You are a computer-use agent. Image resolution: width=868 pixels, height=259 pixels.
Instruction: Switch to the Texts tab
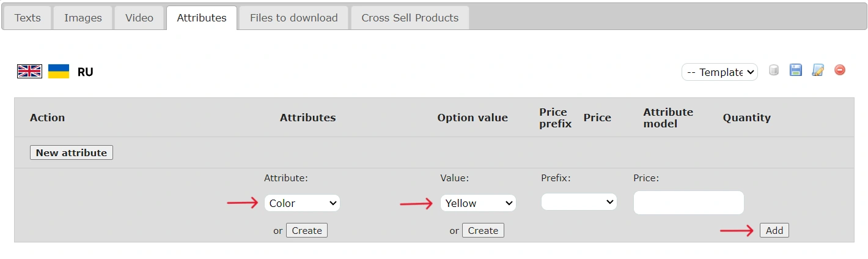coord(28,18)
